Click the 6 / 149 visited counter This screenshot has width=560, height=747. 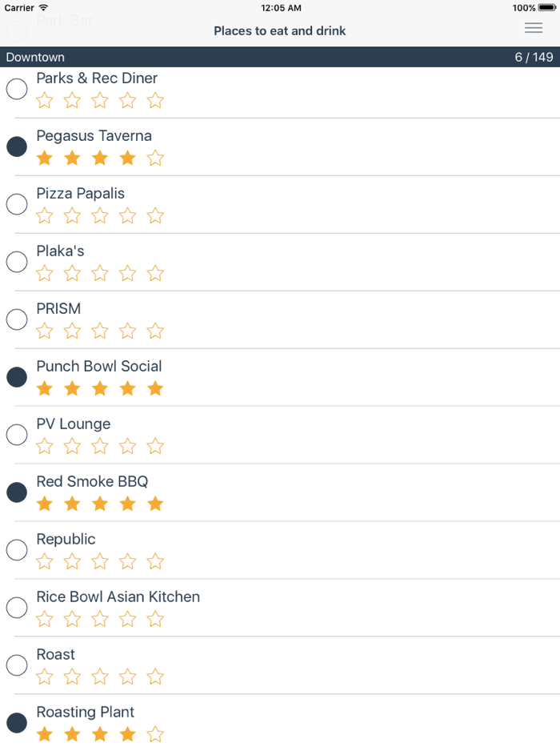[534, 58]
